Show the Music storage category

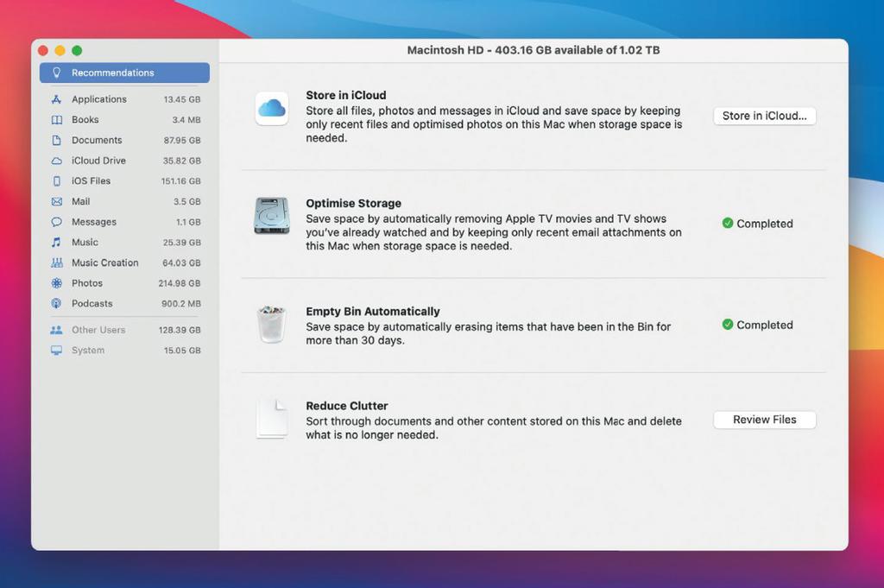[x=124, y=243]
